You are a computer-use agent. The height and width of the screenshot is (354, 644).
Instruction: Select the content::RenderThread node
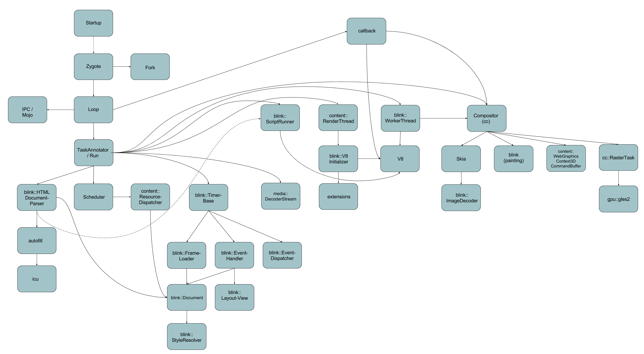click(338, 118)
